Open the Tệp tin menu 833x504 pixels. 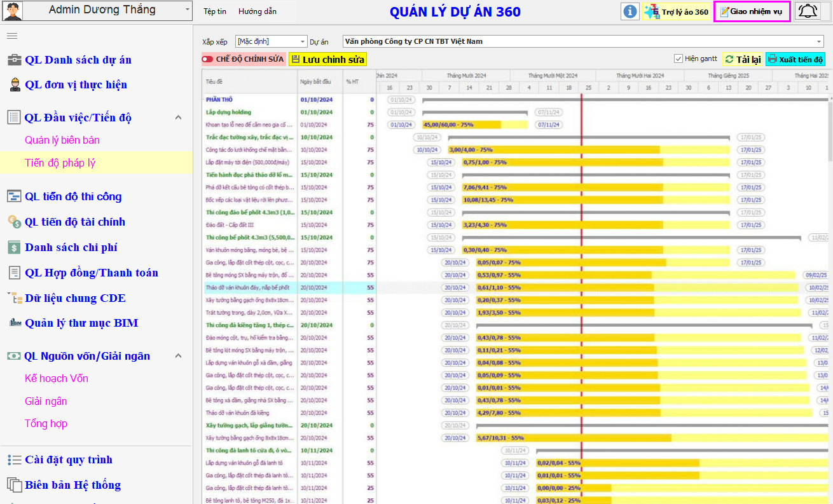(x=214, y=11)
